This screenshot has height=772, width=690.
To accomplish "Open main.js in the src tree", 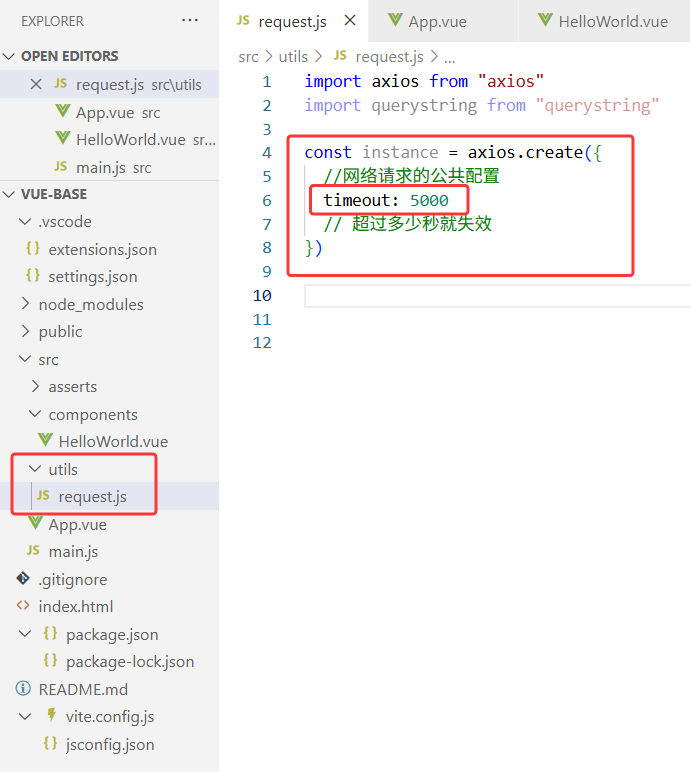I will tap(73, 551).
